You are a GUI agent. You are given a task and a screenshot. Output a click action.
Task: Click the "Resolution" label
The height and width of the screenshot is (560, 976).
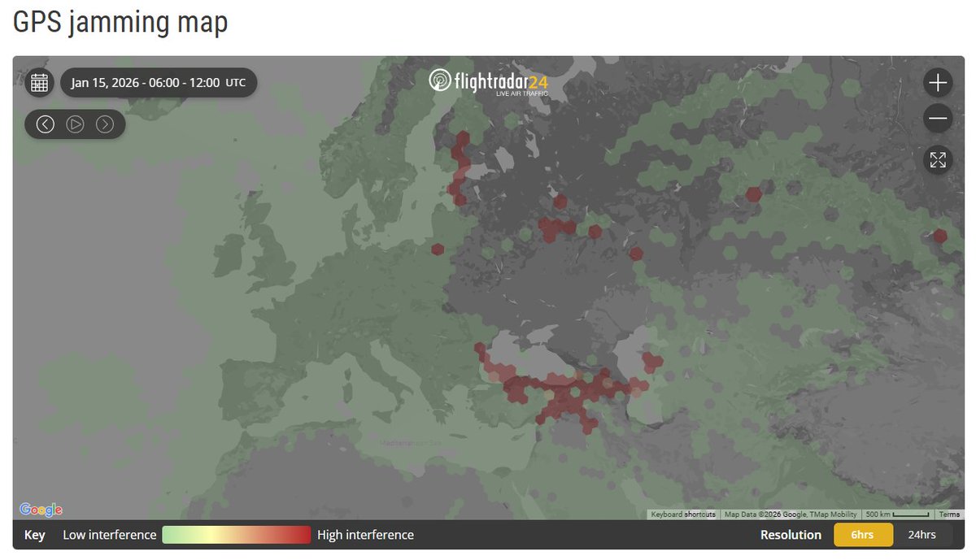(791, 535)
